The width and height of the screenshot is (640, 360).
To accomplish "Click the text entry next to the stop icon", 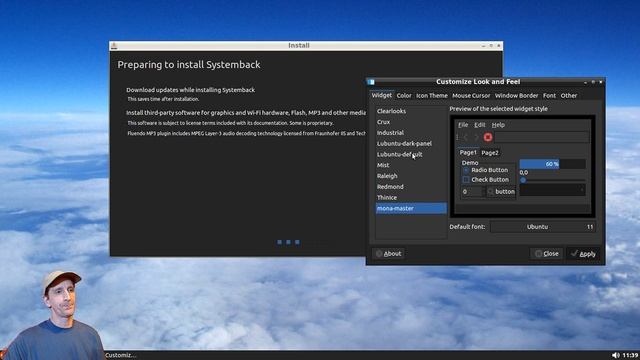I will (542, 137).
